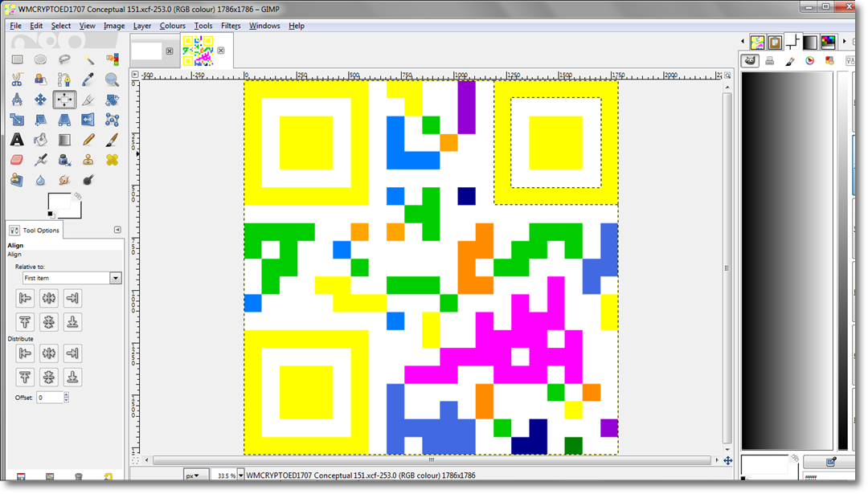This screenshot has width=868, height=494.
Task: Select the Scissors Select tool
Action: point(17,80)
